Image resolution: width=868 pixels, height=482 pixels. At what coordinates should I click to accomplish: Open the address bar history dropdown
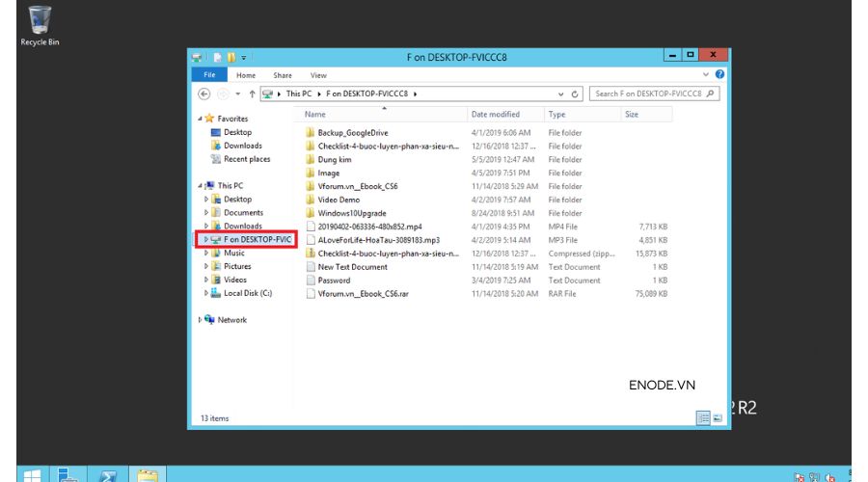561,94
